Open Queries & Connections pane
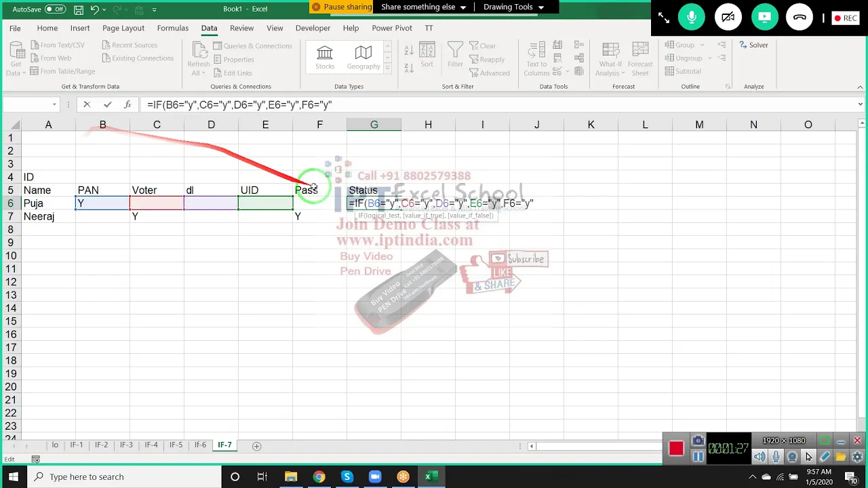Screen dimensions: 868x488 tap(252, 46)
